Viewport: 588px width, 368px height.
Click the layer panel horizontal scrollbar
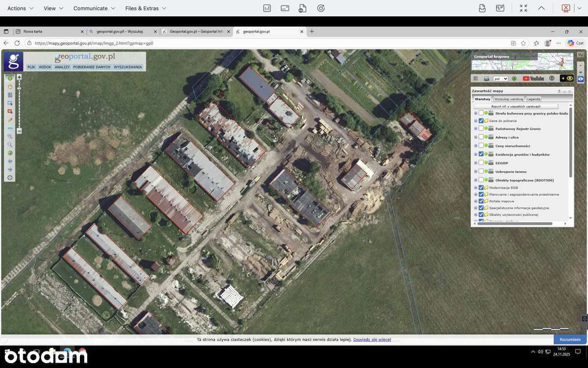pyautogui.click(x=515, y=224)
